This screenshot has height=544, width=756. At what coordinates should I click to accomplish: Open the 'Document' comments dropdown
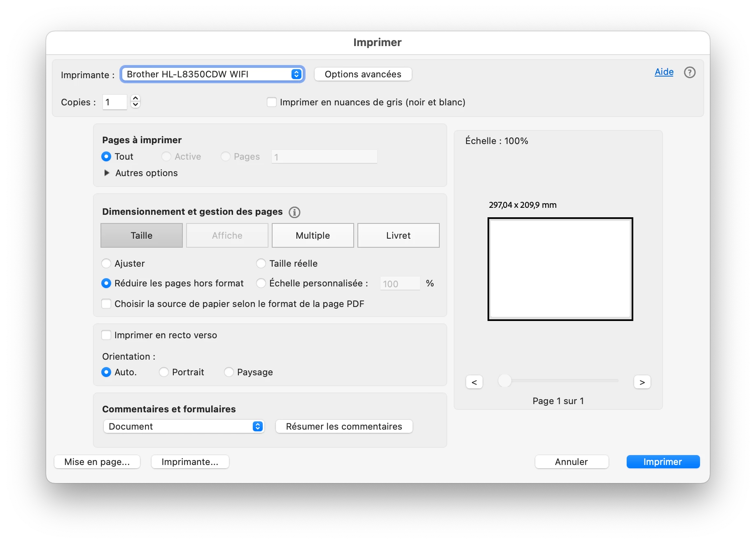click(184, 426)
